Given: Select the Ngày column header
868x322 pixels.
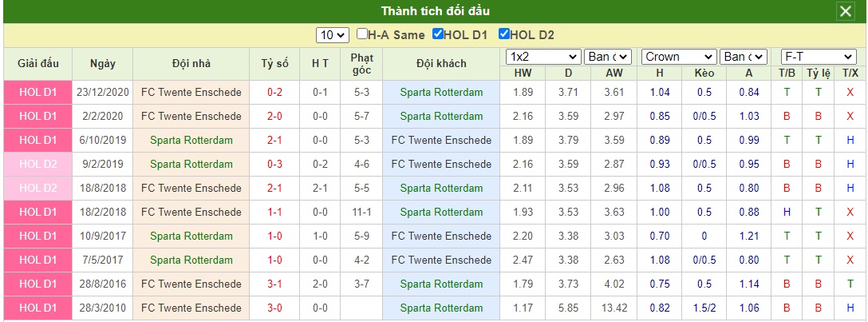Looking at the screenshot, I should [x=102, y=64].
